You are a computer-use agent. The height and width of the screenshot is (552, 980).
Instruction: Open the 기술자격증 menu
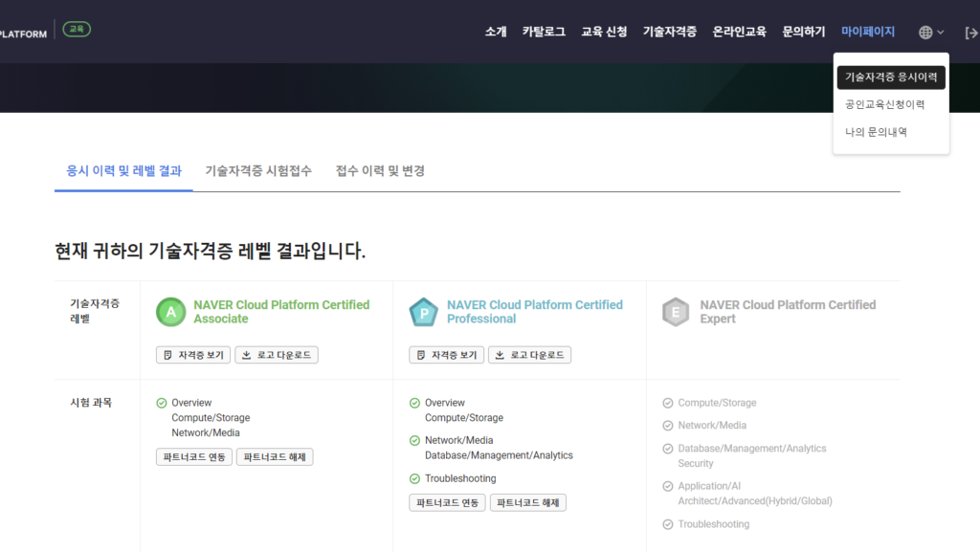(x=670, y=32)
